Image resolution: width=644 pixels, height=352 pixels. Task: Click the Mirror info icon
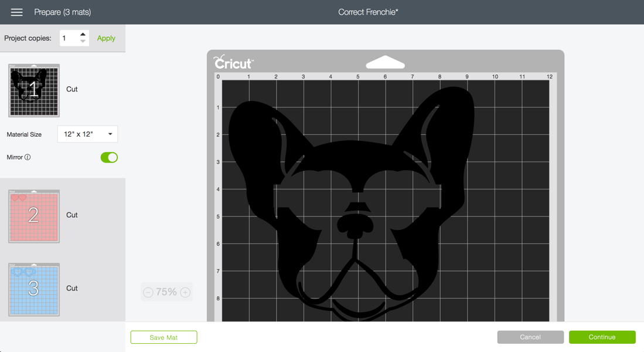(28, 157)
